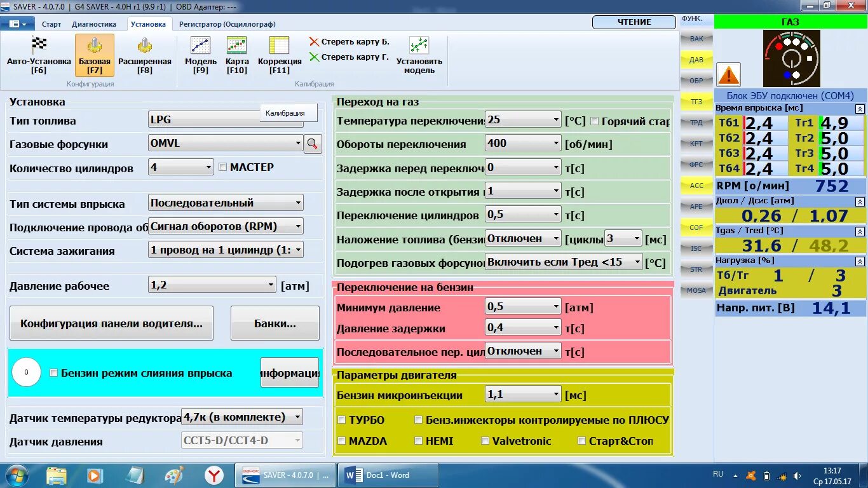Open application menu button top-left

[x=18, y=24]
